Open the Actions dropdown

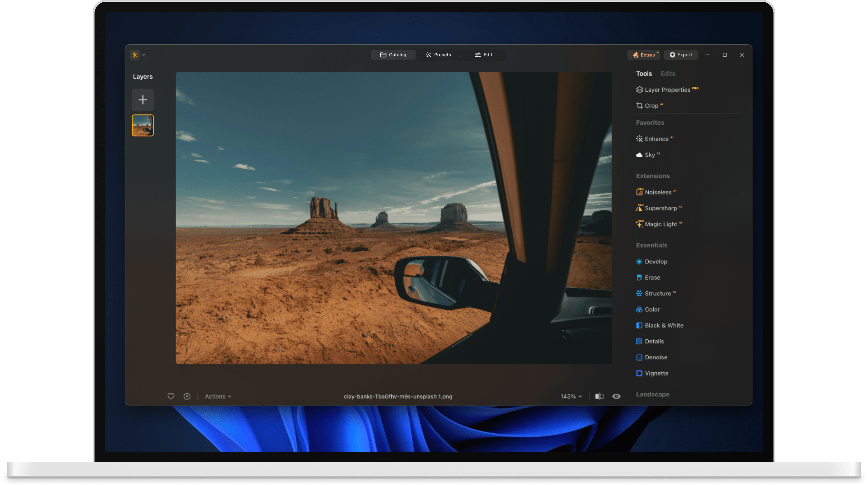pyautogui.click(x=218, y=396)
